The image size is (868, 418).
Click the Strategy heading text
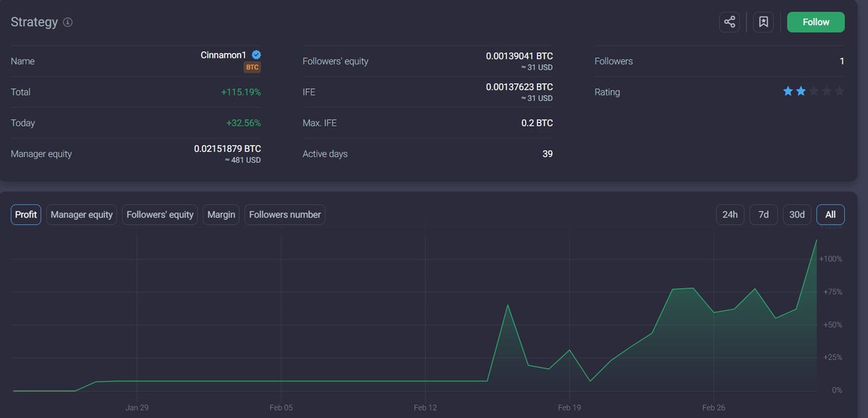pos(34,22)
